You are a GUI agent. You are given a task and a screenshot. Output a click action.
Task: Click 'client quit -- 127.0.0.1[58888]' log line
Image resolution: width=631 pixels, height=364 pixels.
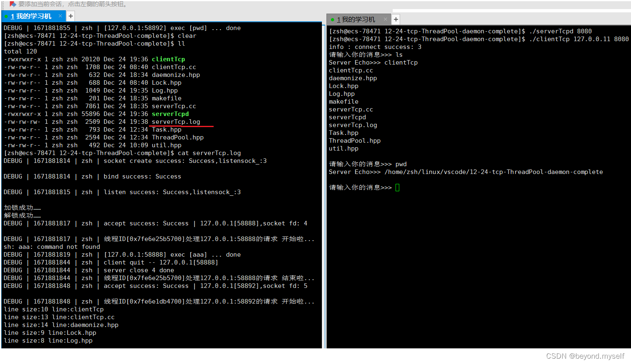point(111,262)
